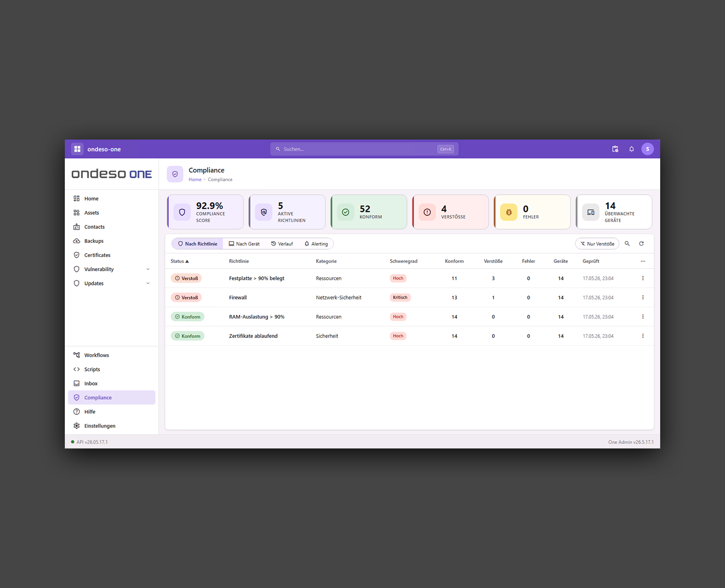
Task: Open Einstellungen in sidebar
Action: pyautogui.click(x=111, y=426)
